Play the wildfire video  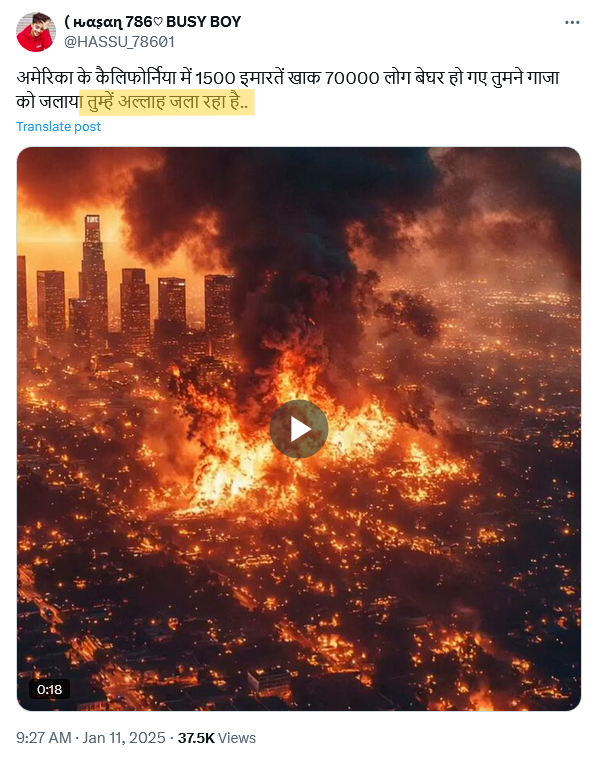[x=299, y=429]
